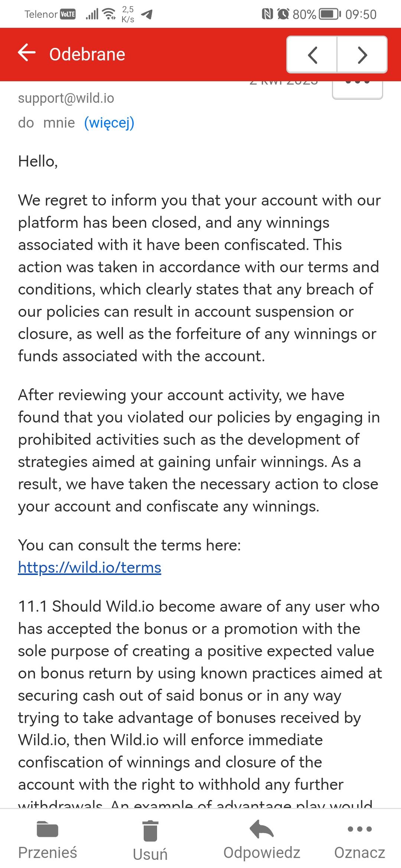Tap the alarm clock status icon
Image resolution: width=401 pixels, height=868 pixels.
click(x=283, y=14)
